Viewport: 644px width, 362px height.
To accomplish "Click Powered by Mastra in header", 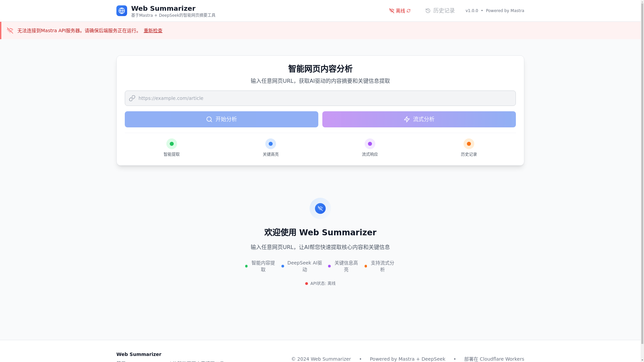I will pyautogui.click(x=505, y=11).
